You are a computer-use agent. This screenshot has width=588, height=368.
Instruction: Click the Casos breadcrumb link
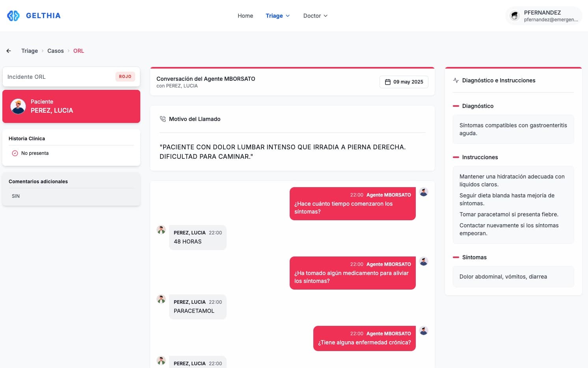tap(56, 51)
